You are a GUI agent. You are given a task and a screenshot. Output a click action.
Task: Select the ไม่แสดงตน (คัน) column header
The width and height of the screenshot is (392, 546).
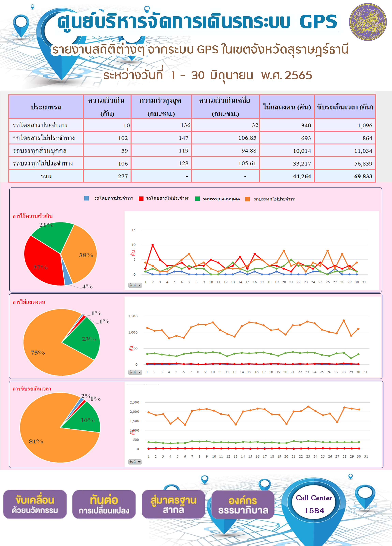point(287,107)
